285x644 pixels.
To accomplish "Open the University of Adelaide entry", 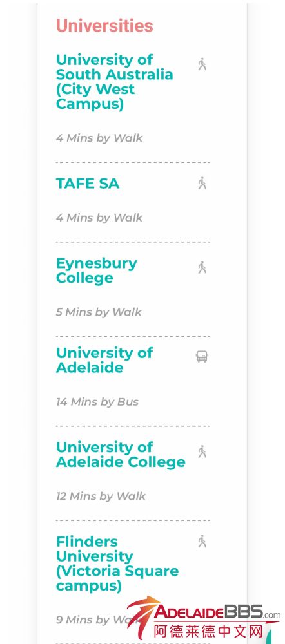I will click(104, 360).
